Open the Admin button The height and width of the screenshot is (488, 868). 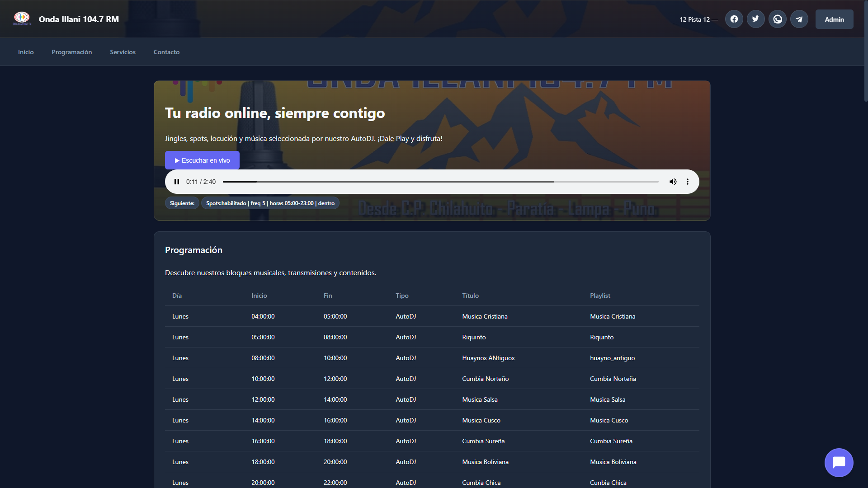tap(834, 19)
